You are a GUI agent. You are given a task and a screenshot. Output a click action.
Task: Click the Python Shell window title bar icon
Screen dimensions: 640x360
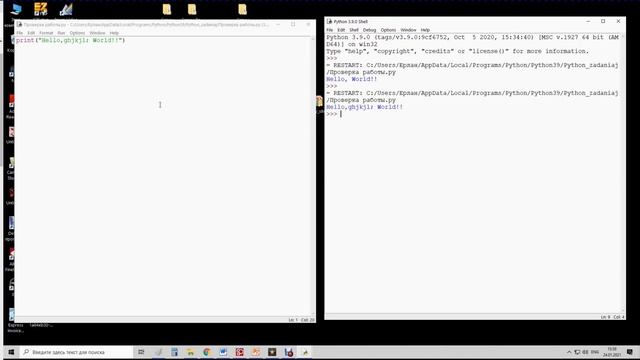tap(329, 21)
